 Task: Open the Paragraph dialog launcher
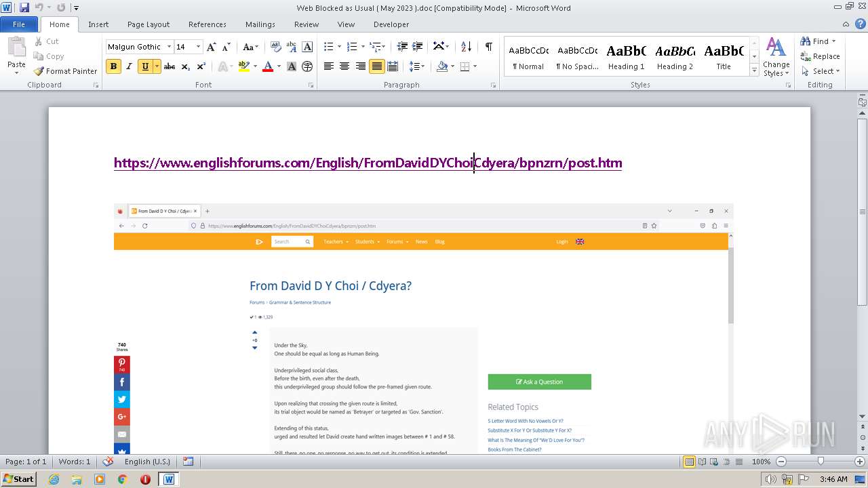494,85
